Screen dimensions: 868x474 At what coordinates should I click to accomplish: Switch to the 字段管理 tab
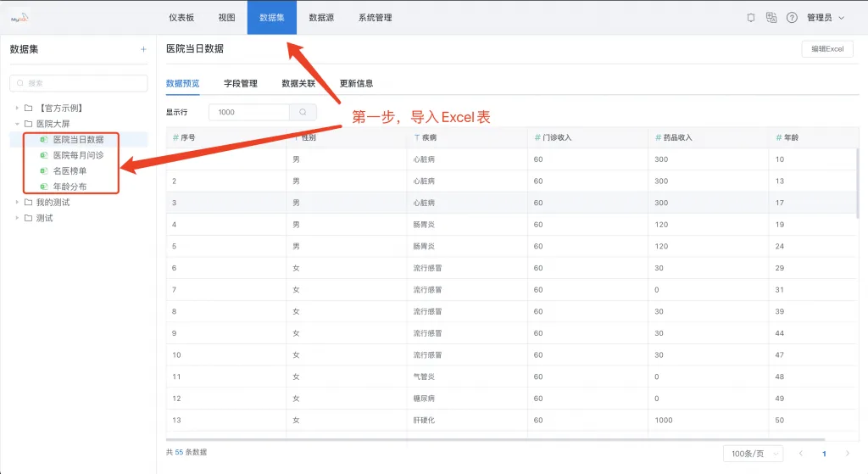(x=240, y=84)
